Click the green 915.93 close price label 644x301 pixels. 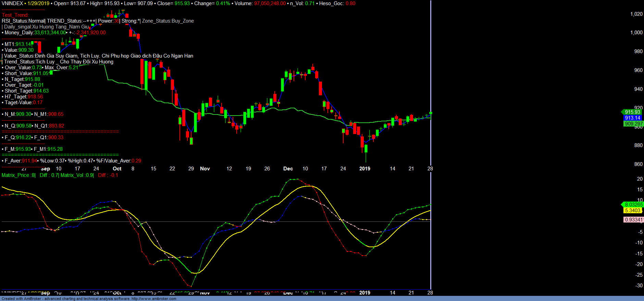(632, 112)
